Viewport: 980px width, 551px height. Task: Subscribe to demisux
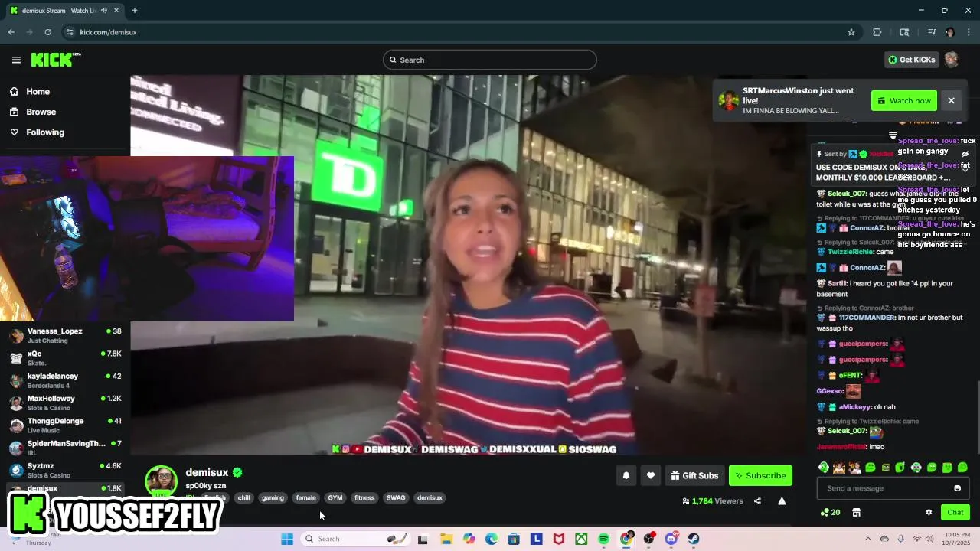click(760, 475)
